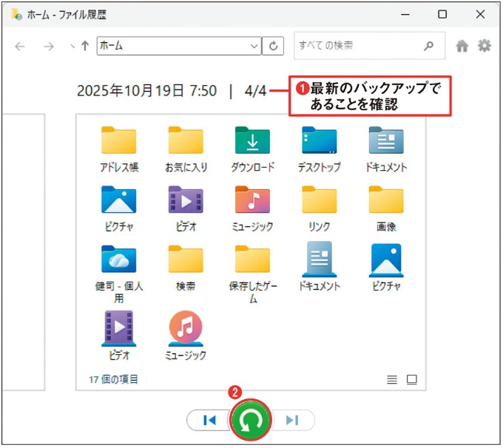Screen dimensions: 503x448
Task: Go to previous backup version
Action: [x=209, y=421]
